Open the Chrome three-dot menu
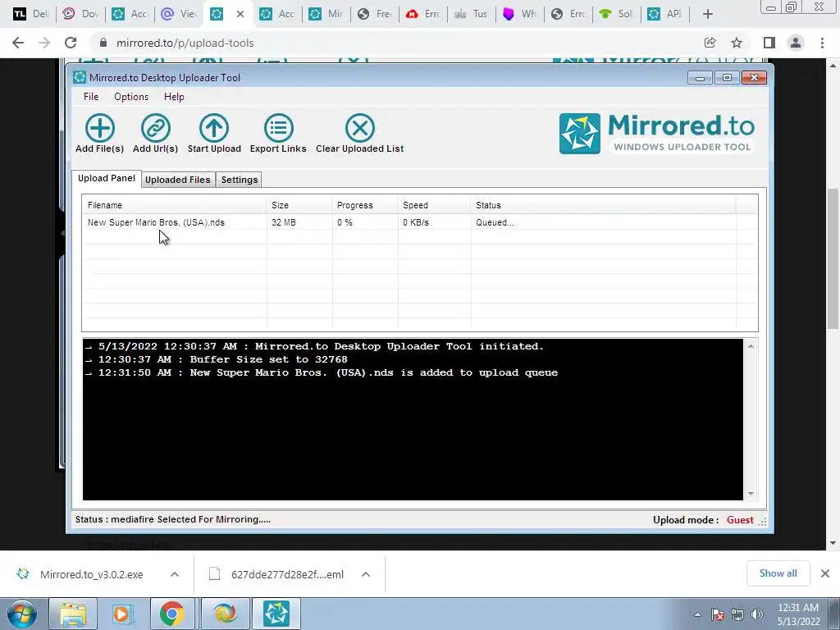 822,43
